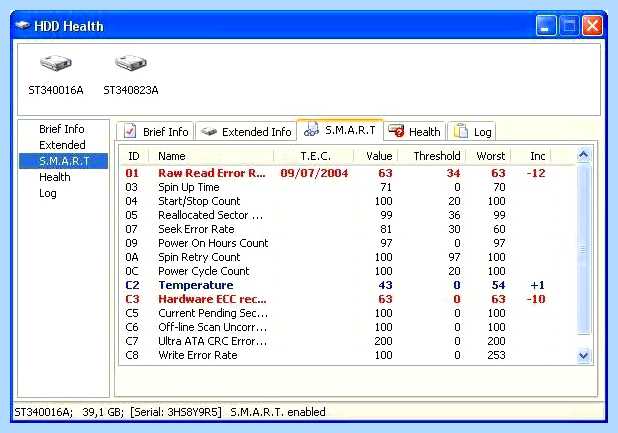Minimize the HDD Health window
618x433 pixels.
tap(546, 26)
